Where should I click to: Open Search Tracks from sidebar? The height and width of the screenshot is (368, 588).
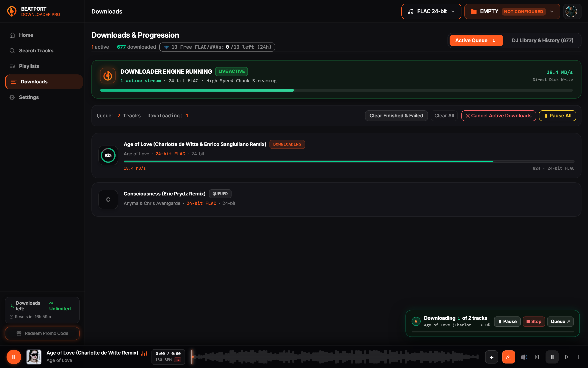tap(44, 51)
